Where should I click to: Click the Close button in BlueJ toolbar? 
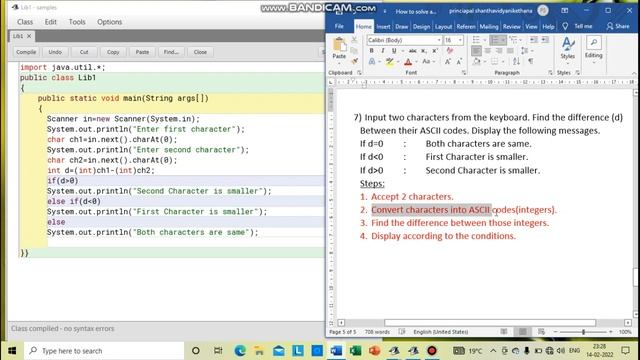[200, 52]
